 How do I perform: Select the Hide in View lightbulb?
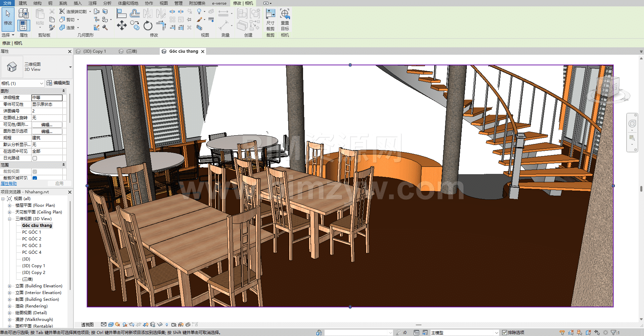(199, 11)
